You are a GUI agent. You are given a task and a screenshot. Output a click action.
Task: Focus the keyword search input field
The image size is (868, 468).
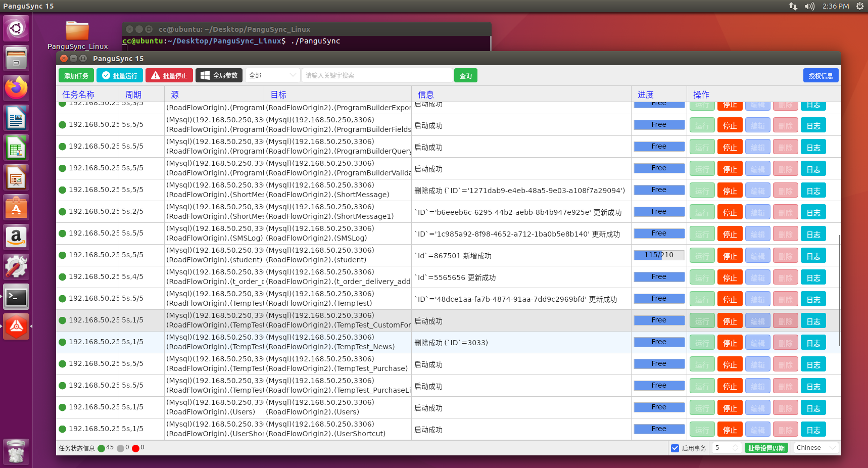(x=377, y=75)
